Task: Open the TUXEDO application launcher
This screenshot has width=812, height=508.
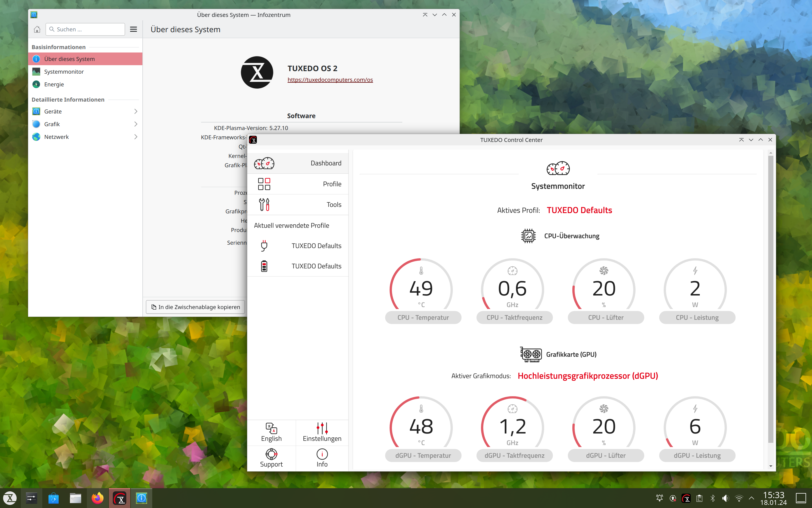Action: pyautogui.click(x=10, y=498)
